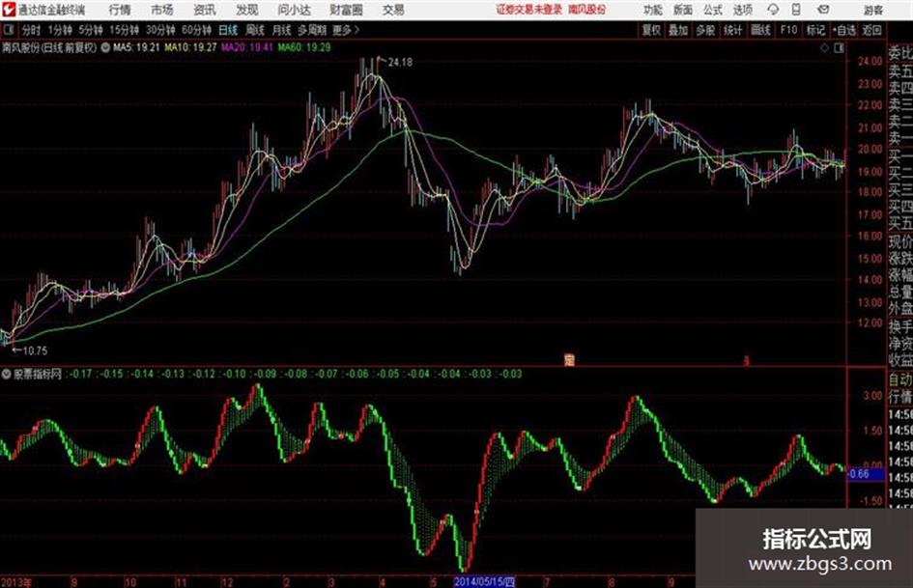Screen dimensions: 913x588
Task: Click the 24.18 high price label
Action: click(x=400, y=62)
